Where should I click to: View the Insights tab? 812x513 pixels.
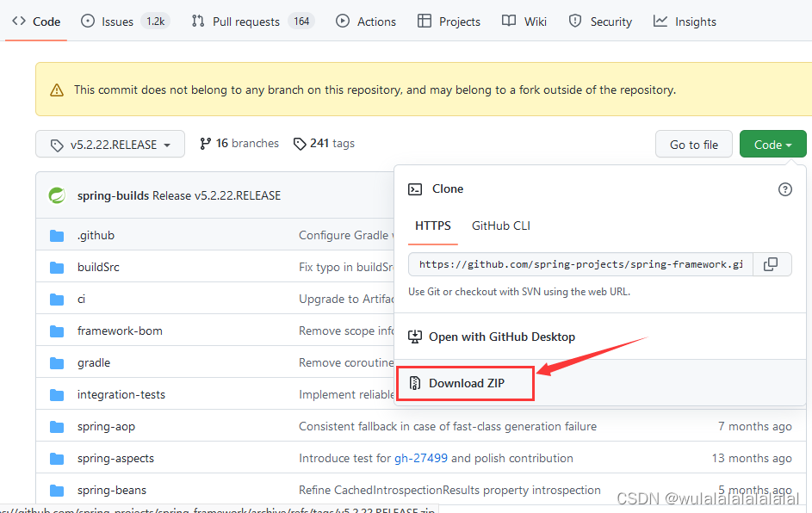pyautogui.click(x=685, y=22)
